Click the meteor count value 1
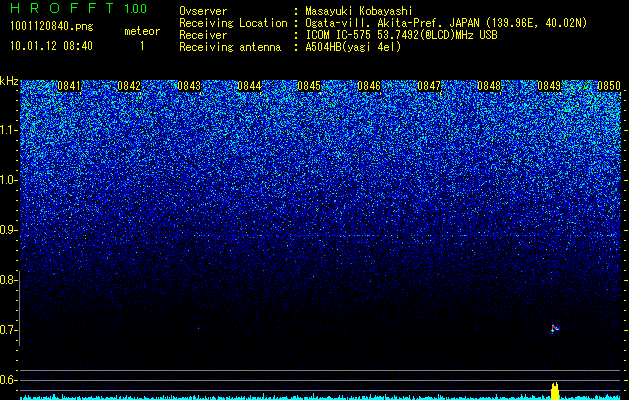 (x=142, y=46)
